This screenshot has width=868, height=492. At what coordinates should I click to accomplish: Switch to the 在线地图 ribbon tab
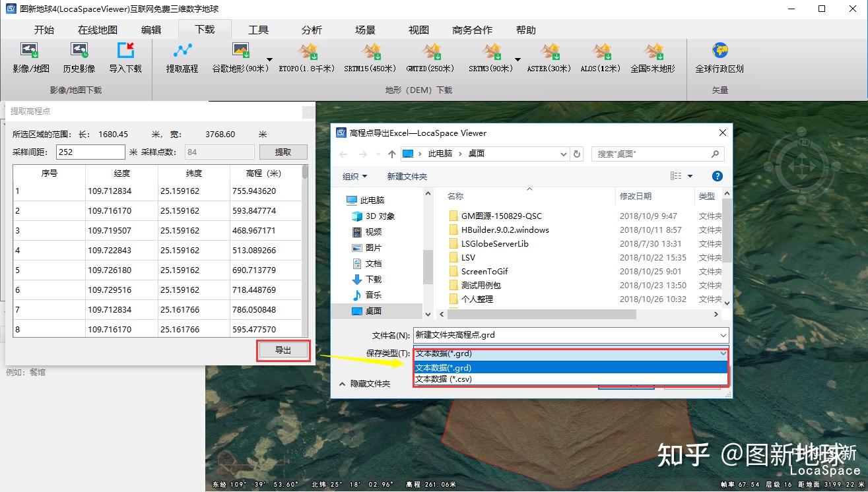98,30
